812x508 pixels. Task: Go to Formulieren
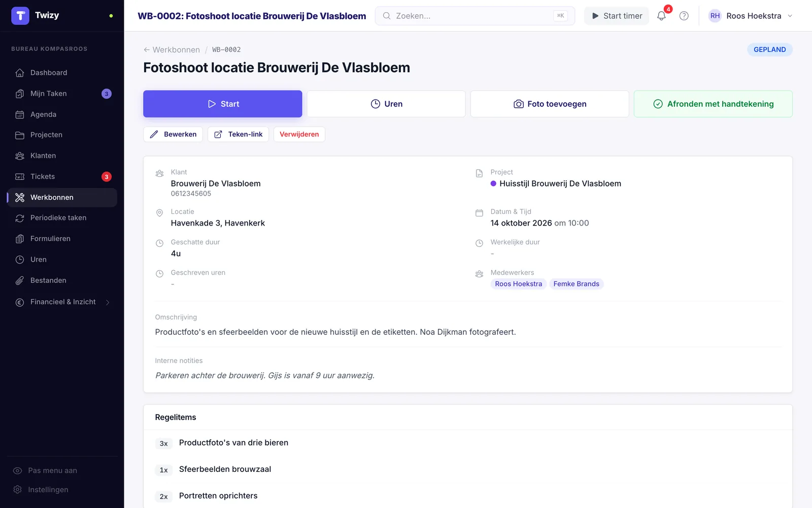click(x=62, y=238)
